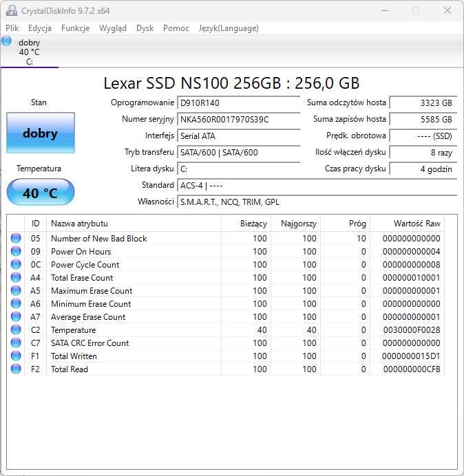Click threshold value 10 of attribute 05
This screenshot has height=476, width=464.
click(x=361, y=238)
